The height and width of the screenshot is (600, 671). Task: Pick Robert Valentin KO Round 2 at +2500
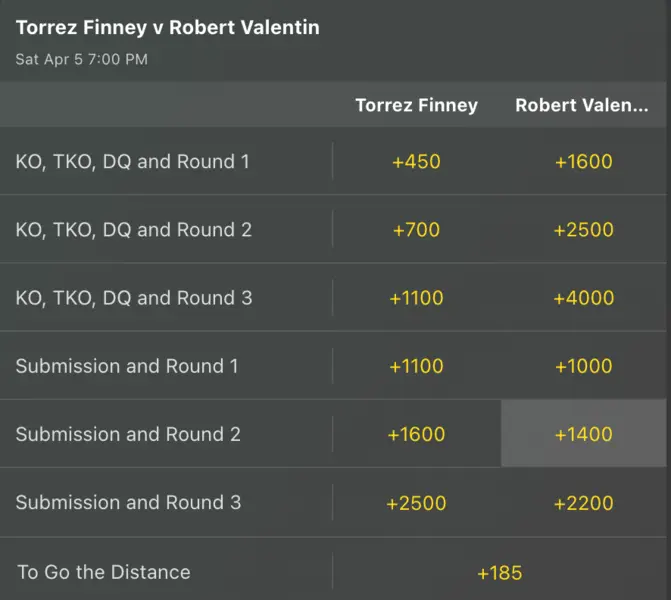(x=583, y=230)
